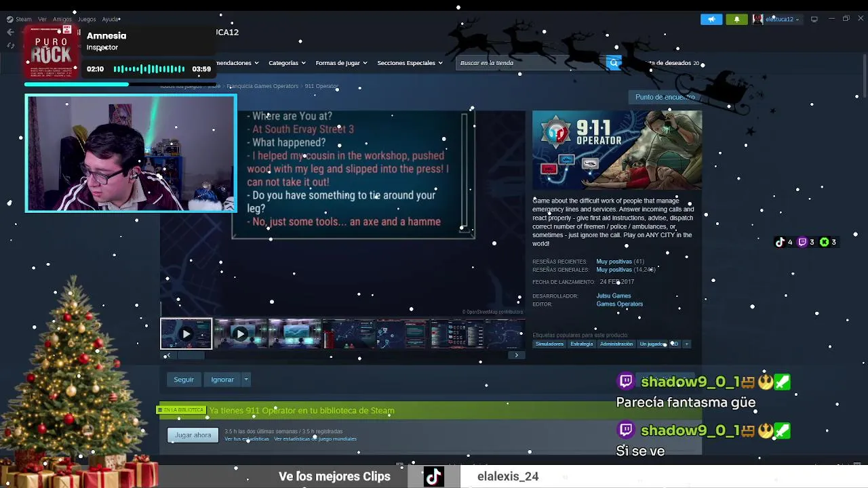Open wishlist Lista de deseados

[673, 63]
